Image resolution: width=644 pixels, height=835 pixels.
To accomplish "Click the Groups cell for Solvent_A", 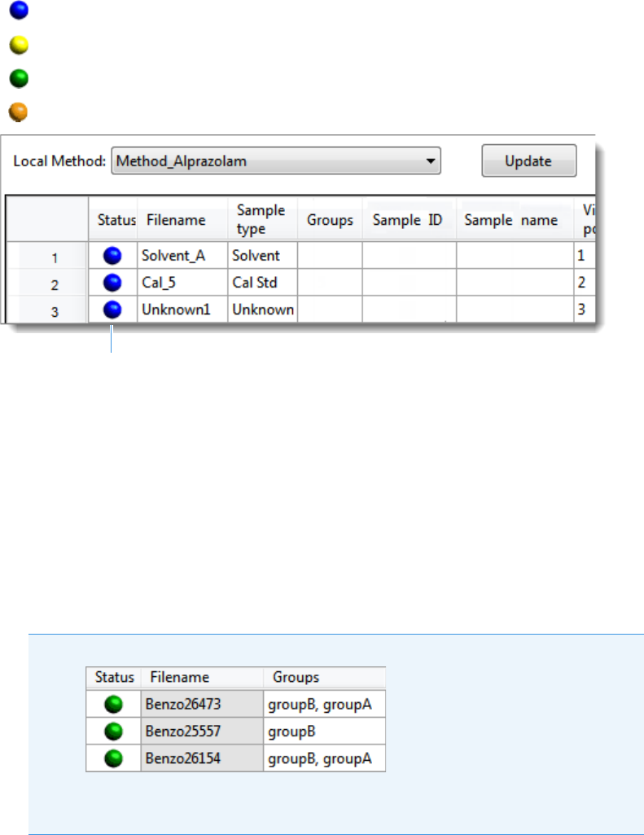I will [330, 255].
